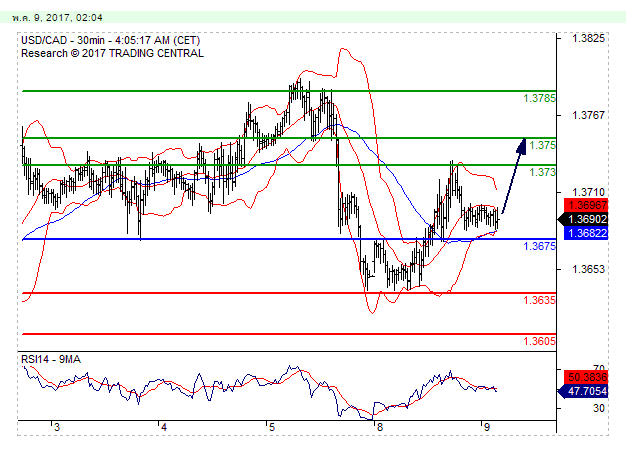Click the red 1.36967 price tag
Screen dimensions: 626x454
[x=586, y=205]
